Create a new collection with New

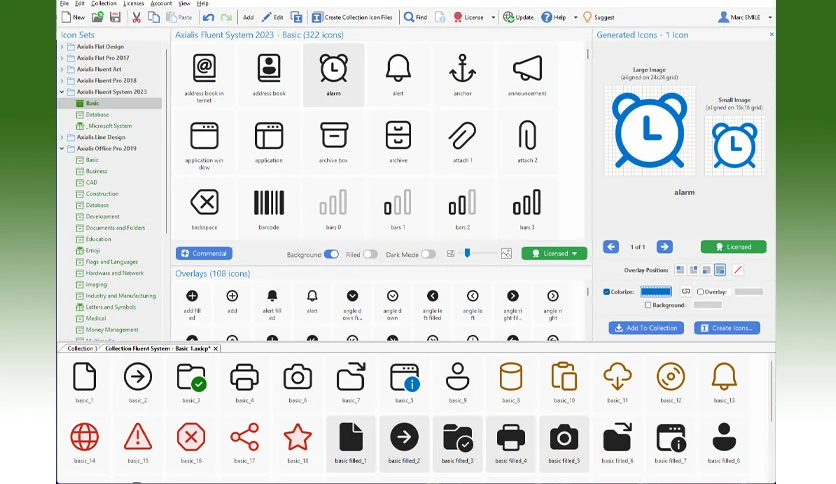(x=74, y=17)
